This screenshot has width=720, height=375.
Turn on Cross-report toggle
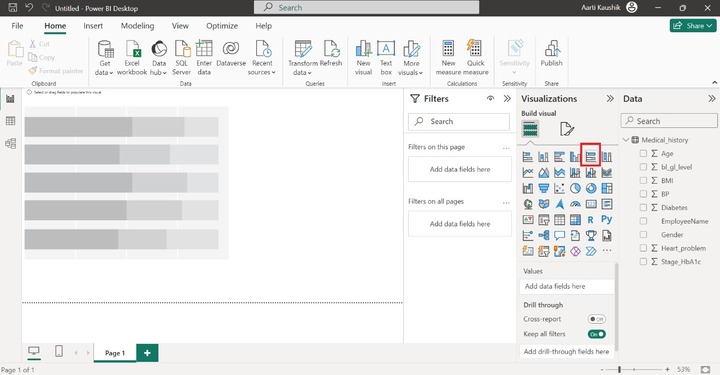click(596, 319)
